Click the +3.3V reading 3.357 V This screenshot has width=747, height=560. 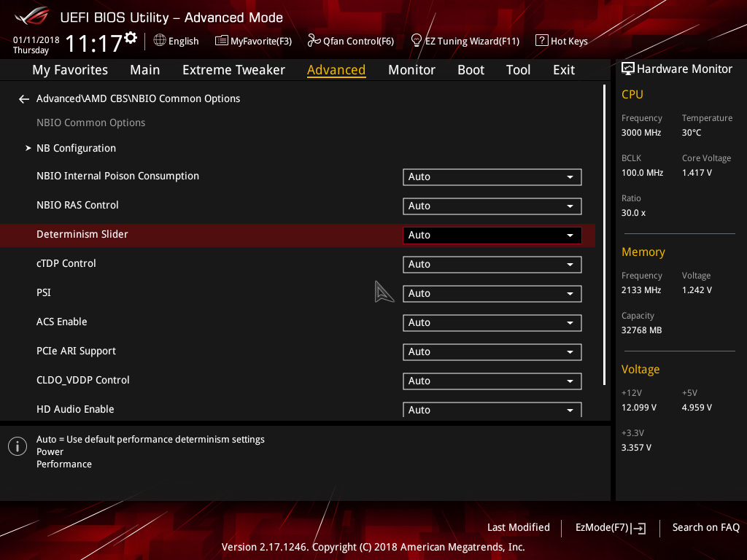coord(636,448)
